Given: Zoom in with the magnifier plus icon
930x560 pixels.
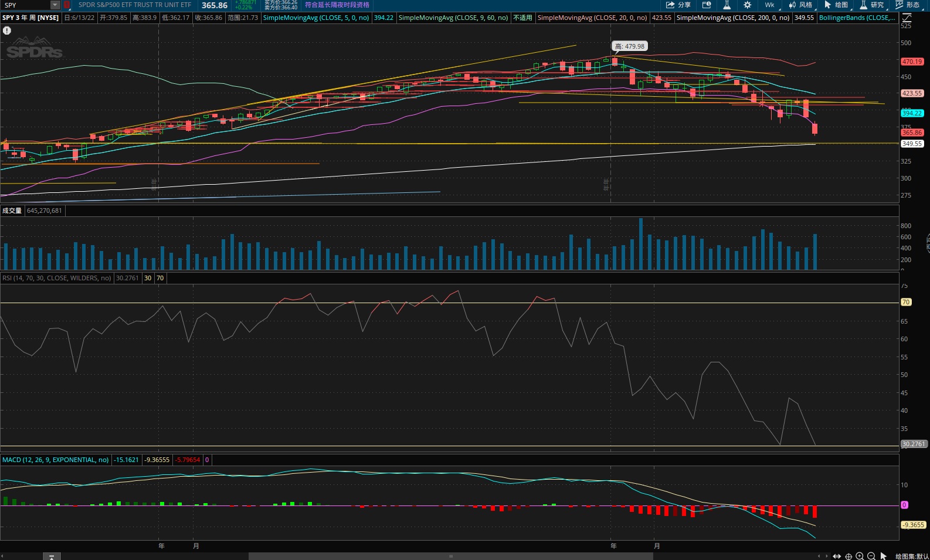Looking at the screenshot, I should (860, 556).
